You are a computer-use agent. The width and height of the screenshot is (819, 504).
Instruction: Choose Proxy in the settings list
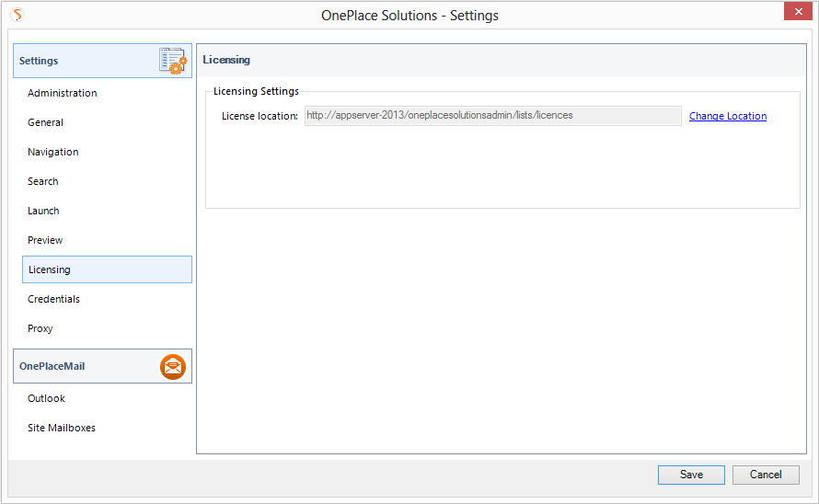coord(40,328)
